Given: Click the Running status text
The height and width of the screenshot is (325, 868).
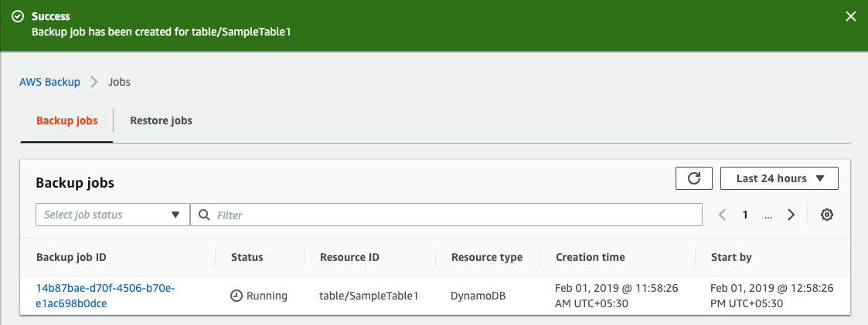Looking at the screenshot, I should (267, 296).
